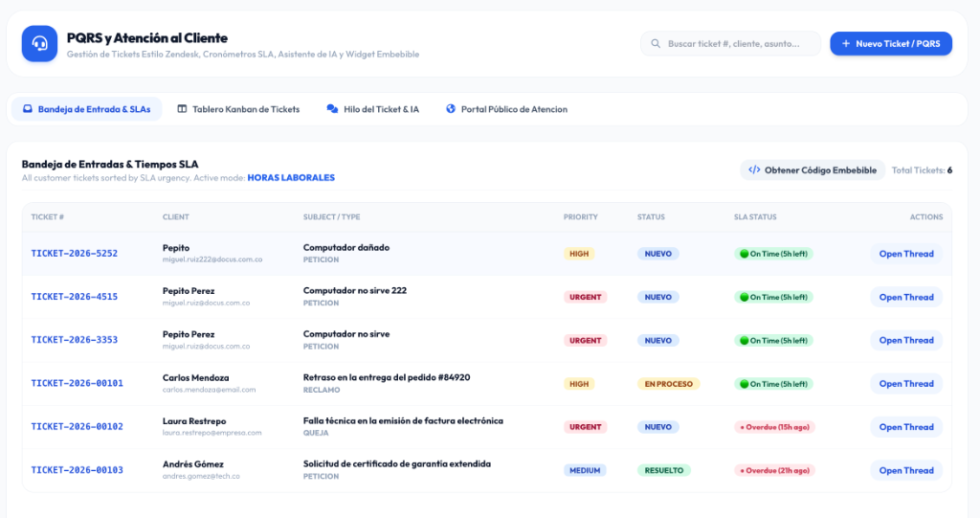Click ticket number TICKET-2026-00101
The width and height of the screenshot is (980, 518).
click(77, 383)
